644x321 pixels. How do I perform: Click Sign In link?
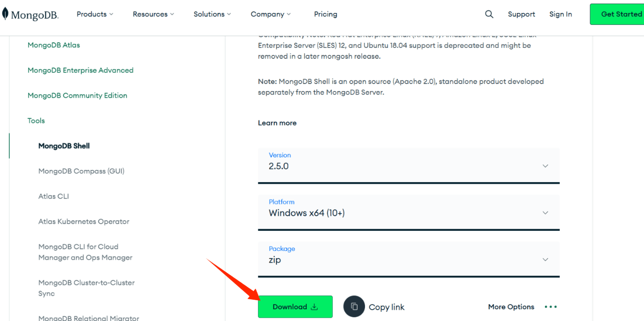[560, 14]
